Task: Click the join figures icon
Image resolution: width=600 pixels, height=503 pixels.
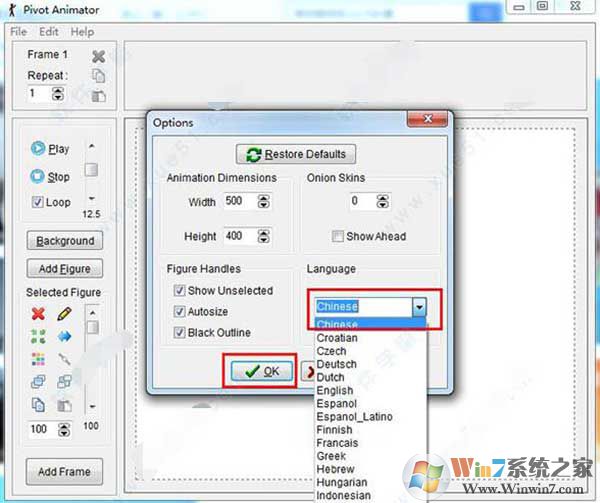Action: pyautogui.click(x=64, y=359)
